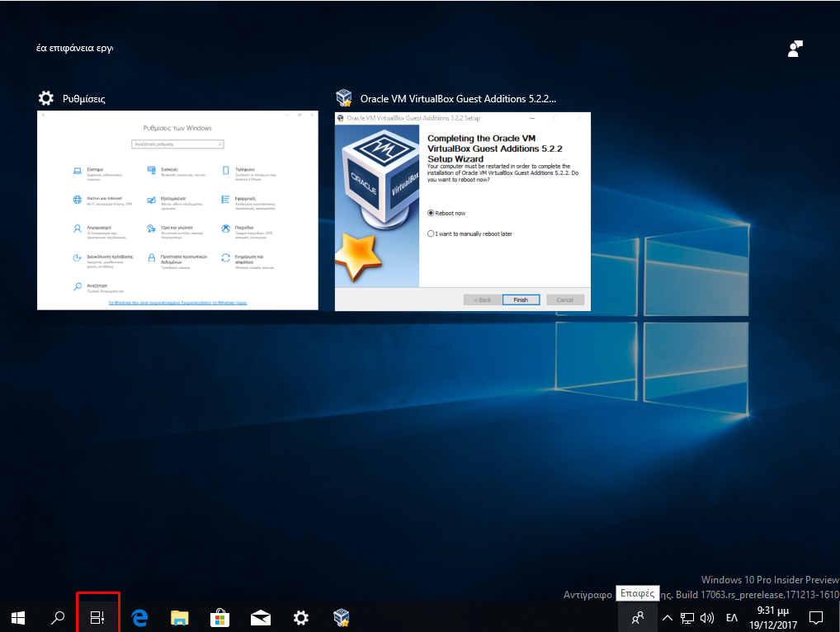Click Cancel in the VirtualBox setup wizard
The height and width of the screenshot is (632, 840).
click(565, 300)
